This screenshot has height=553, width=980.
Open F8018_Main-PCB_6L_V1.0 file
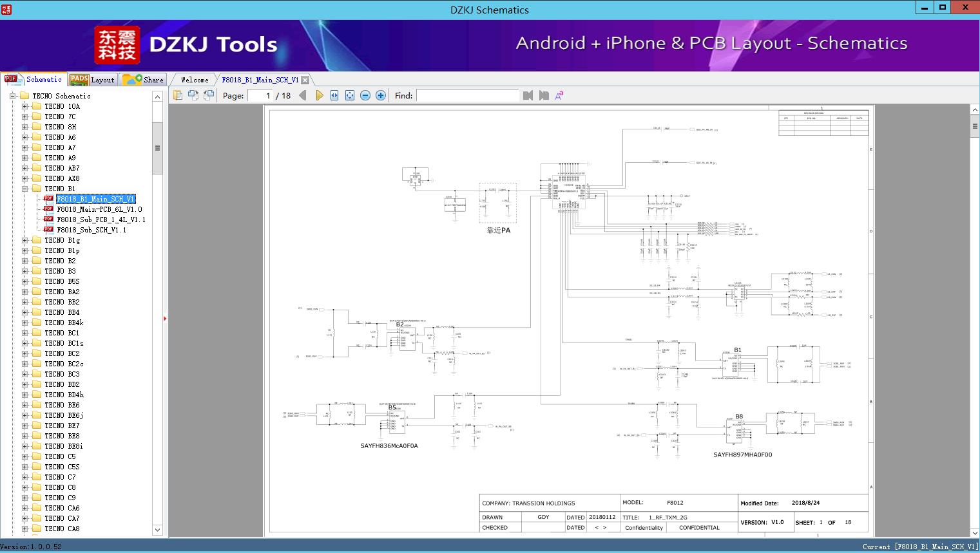(x=99, y=209)
